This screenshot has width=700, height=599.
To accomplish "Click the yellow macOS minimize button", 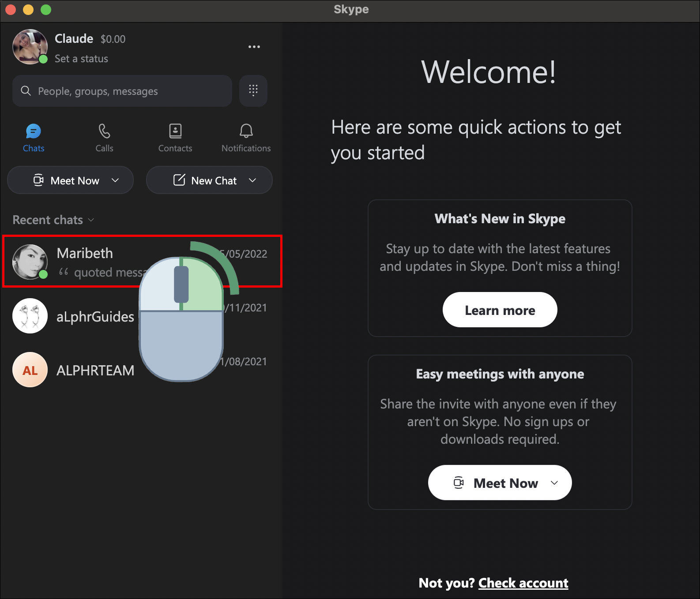I will [x=28, y=10].
